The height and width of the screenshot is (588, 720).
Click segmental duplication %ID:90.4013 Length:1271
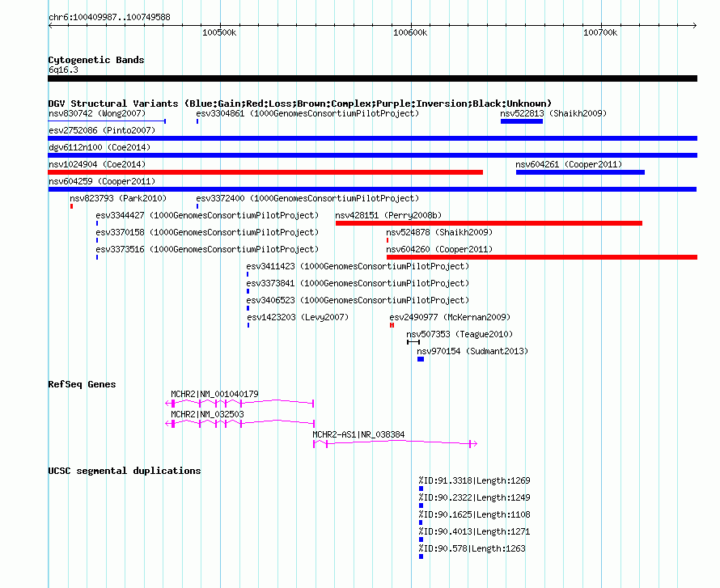coord(474,531)
